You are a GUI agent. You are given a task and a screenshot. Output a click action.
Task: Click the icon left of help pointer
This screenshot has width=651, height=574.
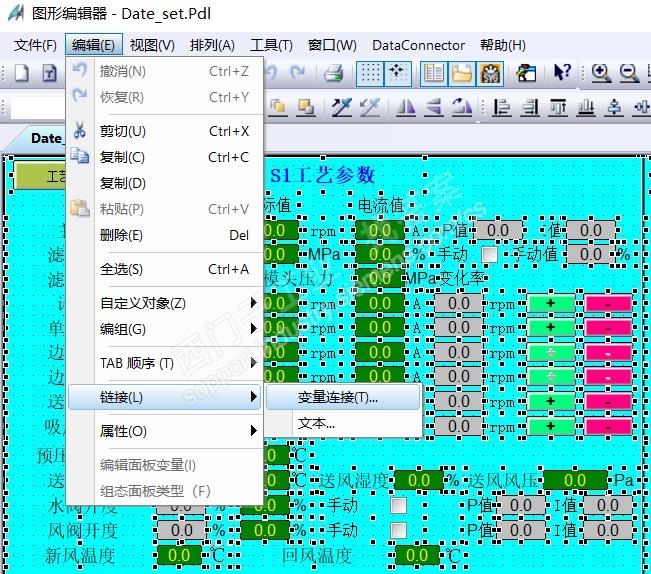tap(526, 73)
